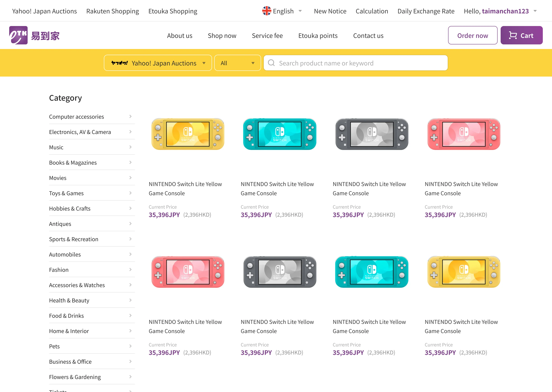This screenshot has width=552, height=392.
Task: Click the Rakuten Shopping top link
Action: pyautogui.click(x=112, y=11)
